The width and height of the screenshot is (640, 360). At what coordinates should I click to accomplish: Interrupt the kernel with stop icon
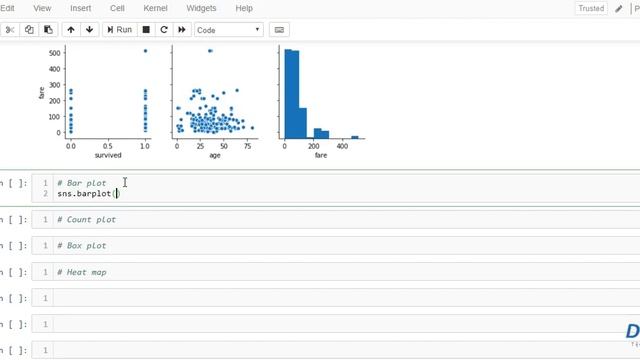146,30
